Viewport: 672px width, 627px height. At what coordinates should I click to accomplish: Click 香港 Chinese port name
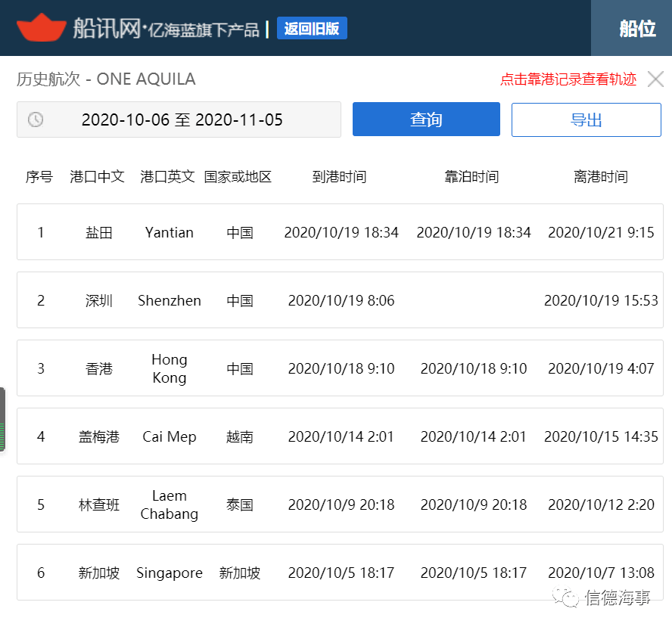[99, 369]
